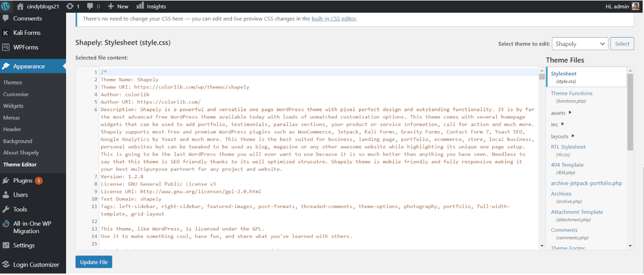Click the Tools wrench icon

(6, 209)
